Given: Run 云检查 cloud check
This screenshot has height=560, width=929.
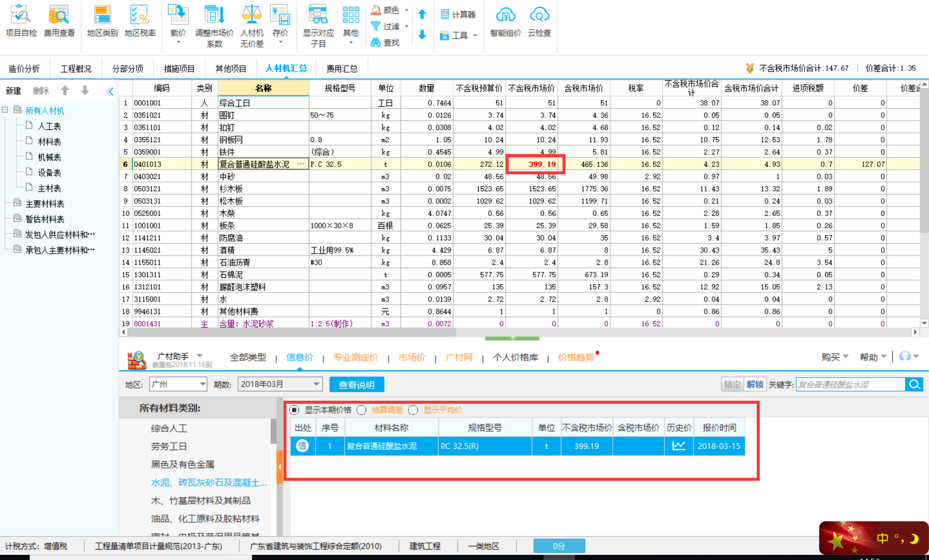Looking at the screenshot, I should coord(539,21).
